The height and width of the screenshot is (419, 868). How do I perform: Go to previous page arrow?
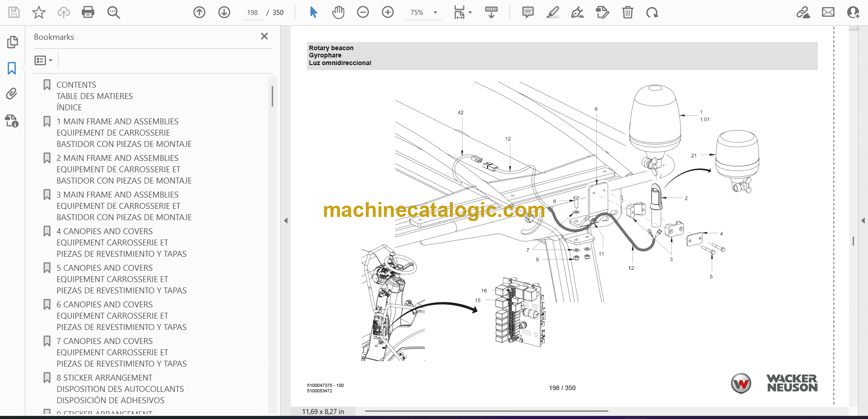[x=199, y=12]
